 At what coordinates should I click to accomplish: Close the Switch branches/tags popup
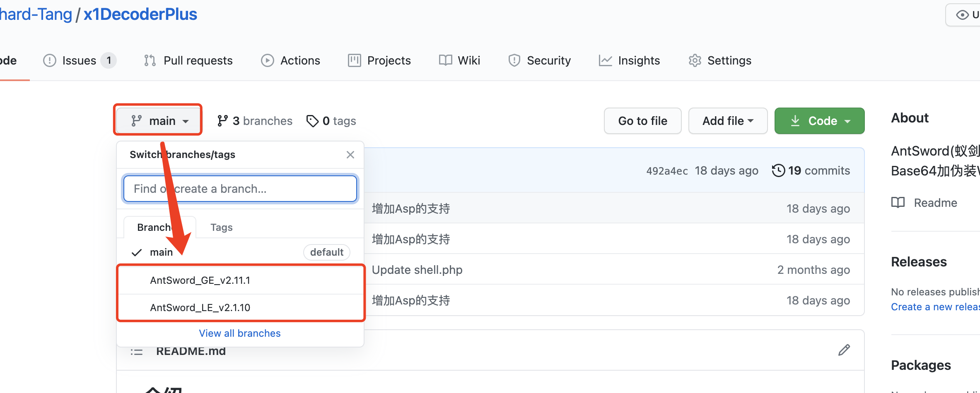(x=350, y=155)
